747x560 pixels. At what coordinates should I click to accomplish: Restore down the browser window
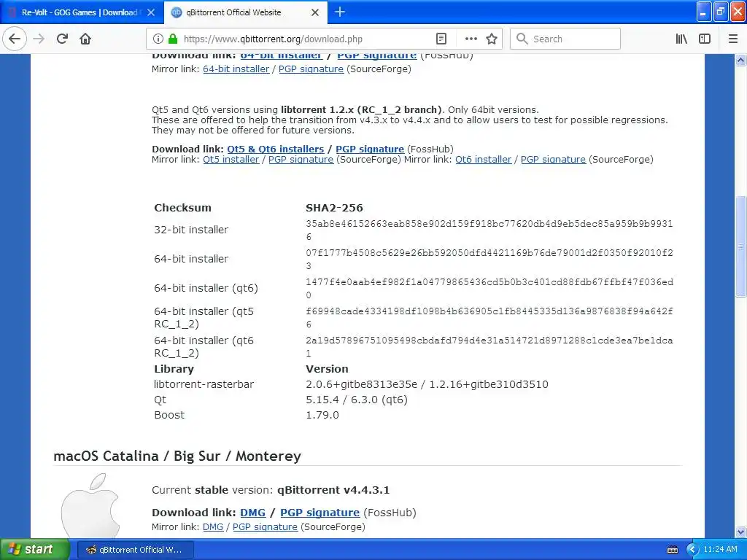click(x=721, y=12)
